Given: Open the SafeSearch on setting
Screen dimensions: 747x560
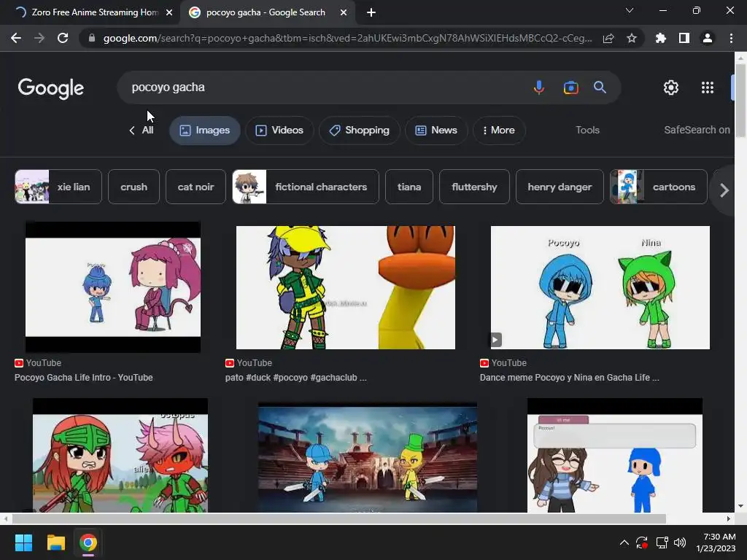Looking at the screenshot, I should (x=697, y=130).
